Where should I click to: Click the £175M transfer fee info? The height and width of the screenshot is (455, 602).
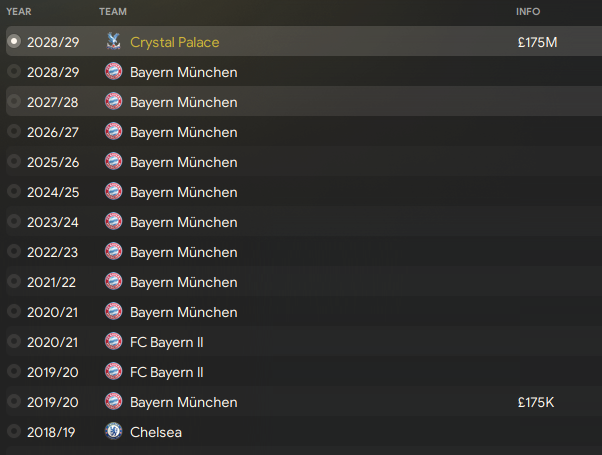(x=538, y=42)
